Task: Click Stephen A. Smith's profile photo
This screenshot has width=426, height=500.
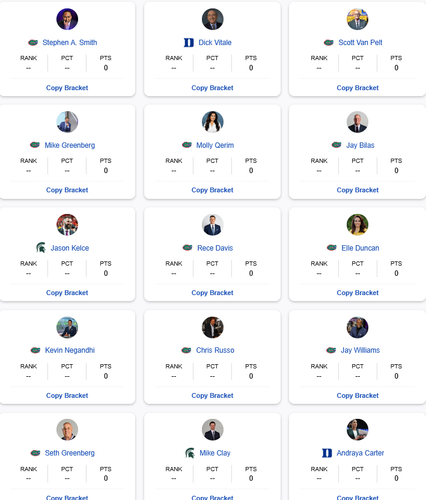Action: (x=67, y=19)
